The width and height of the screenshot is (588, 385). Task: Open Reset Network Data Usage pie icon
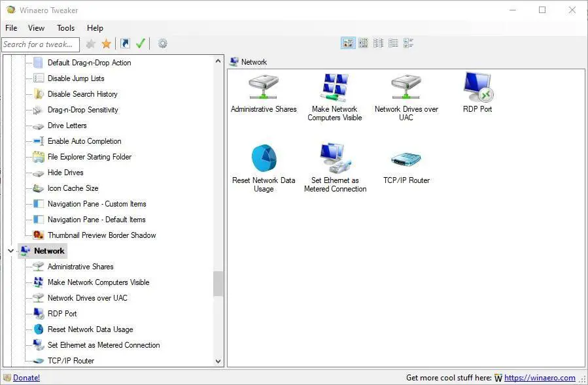(x=264, y=158)
